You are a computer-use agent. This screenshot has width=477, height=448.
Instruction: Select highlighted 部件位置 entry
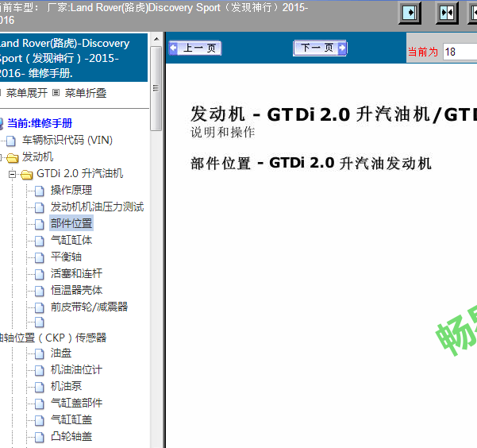pos(71,223)
